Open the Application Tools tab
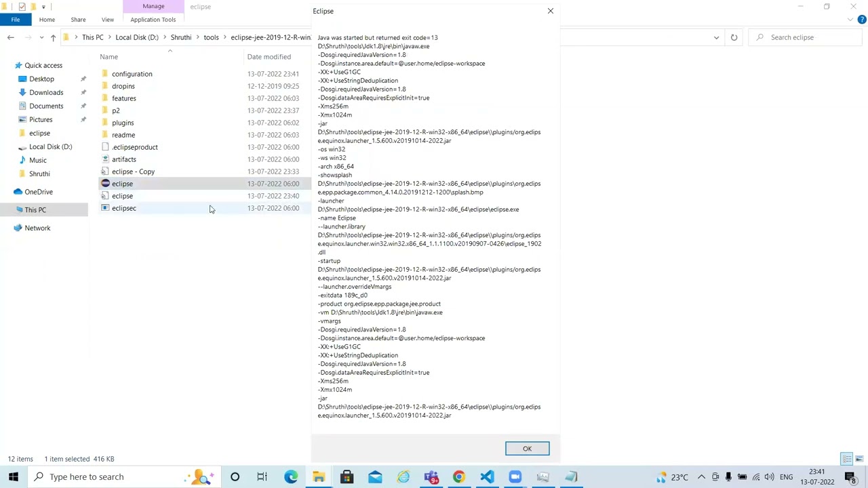Screen dimensions: 868x488 coord(153,20)
